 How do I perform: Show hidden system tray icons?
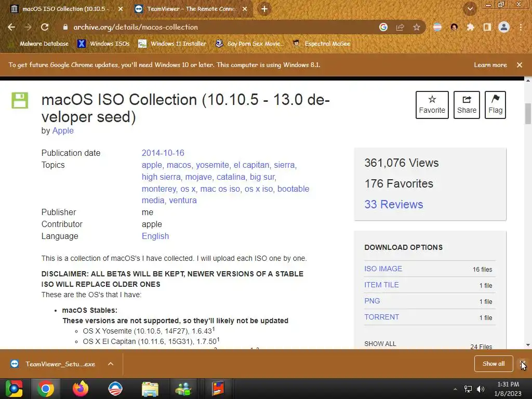click(455, 389)
